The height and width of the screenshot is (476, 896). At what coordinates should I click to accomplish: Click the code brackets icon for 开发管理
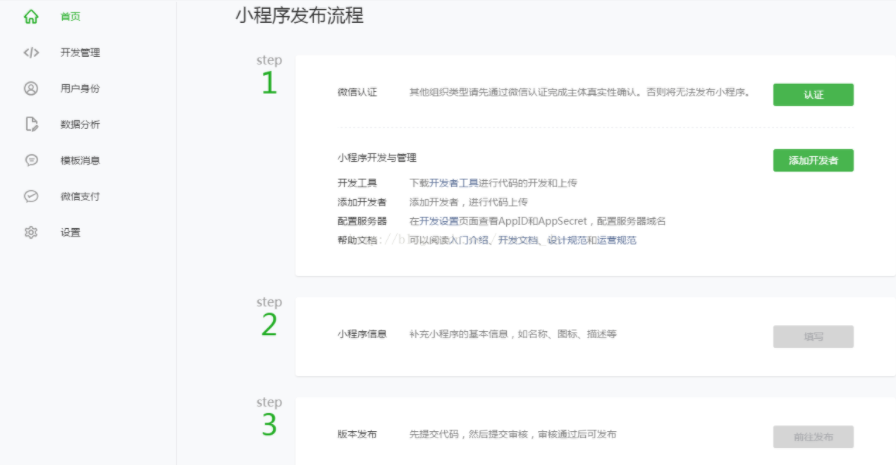click(x=31, y=52)
